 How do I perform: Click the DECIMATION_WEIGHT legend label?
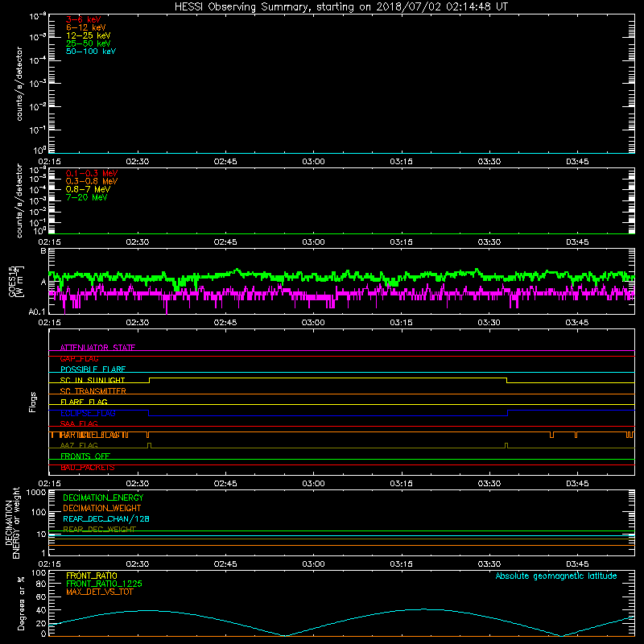[102, 508]
